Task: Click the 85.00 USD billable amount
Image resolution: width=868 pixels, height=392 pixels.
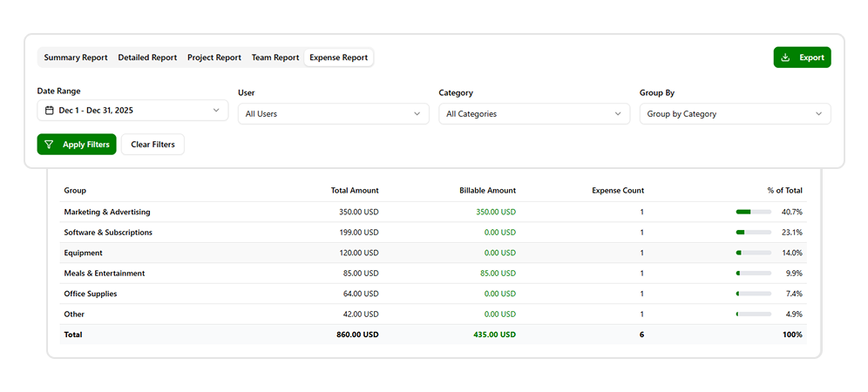Action: pyautogui.click(x=498, y=274)
